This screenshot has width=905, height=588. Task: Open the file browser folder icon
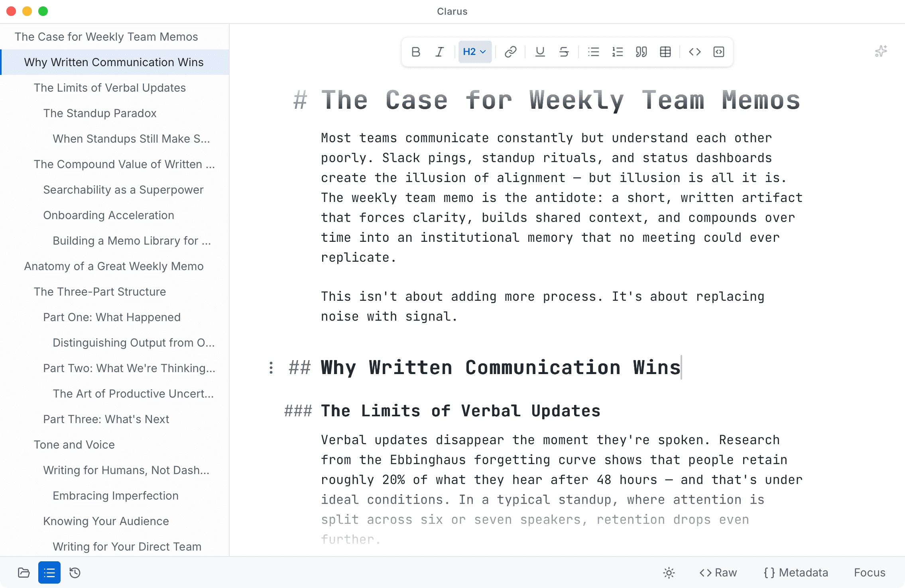[24, 572]
